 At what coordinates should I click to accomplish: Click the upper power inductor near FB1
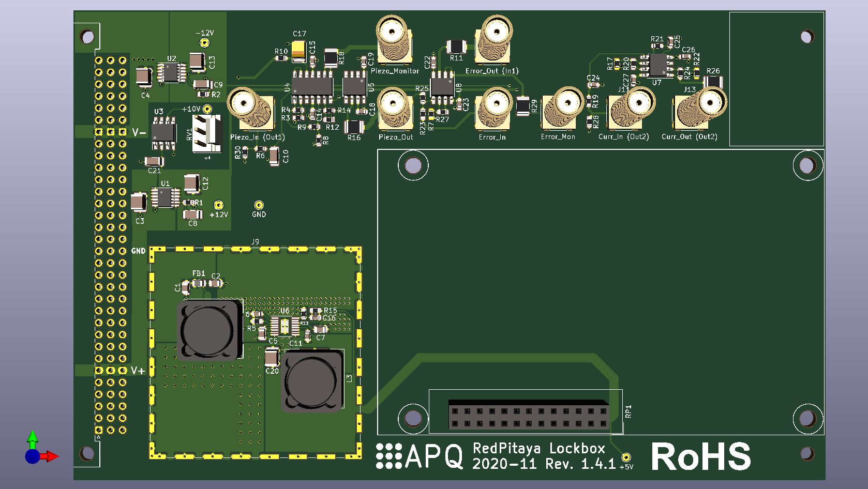pyautogui.click(x=210, y=329)
